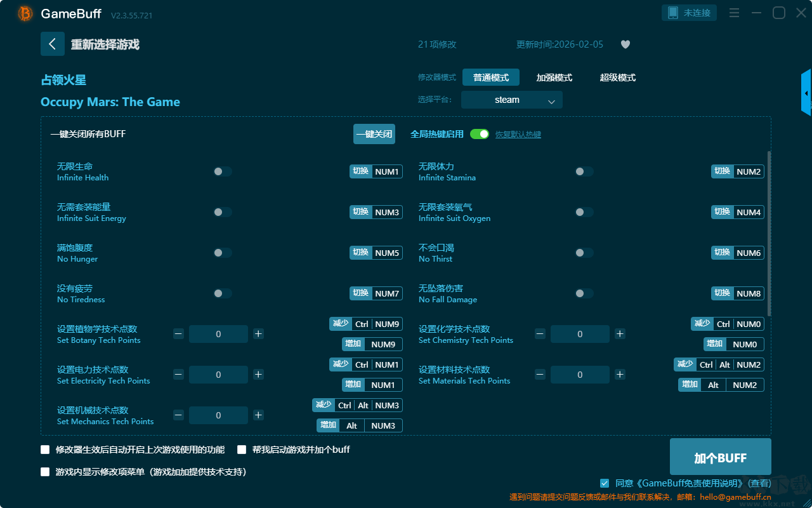This screenshot has height=508, width=812.
Task: Open the hamburger menu icon
Action: (734, 13)
